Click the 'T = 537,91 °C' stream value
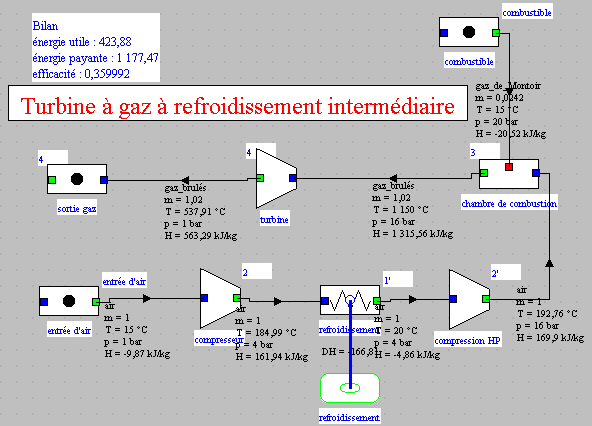The height and width of the screenshot is (426, 592). click(x=196, y=211)
